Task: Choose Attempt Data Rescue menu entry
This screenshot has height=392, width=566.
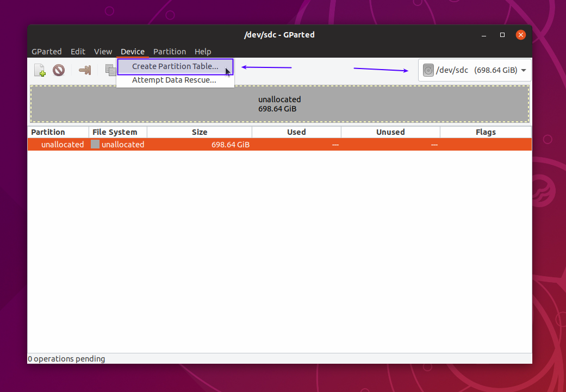Action: click(174, 80)
